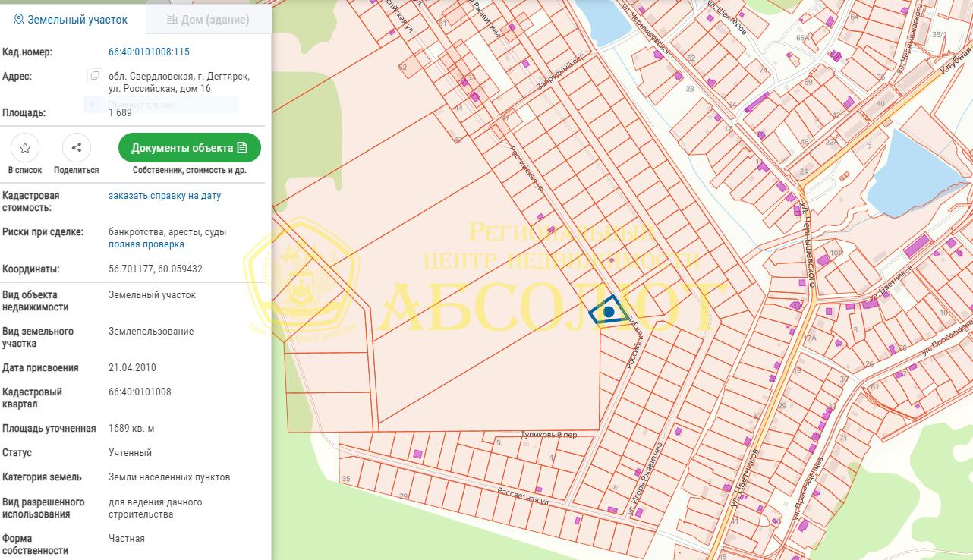The image size is (973, 560).
Task: Click status value Учтенный
Action: click(131, 453)
